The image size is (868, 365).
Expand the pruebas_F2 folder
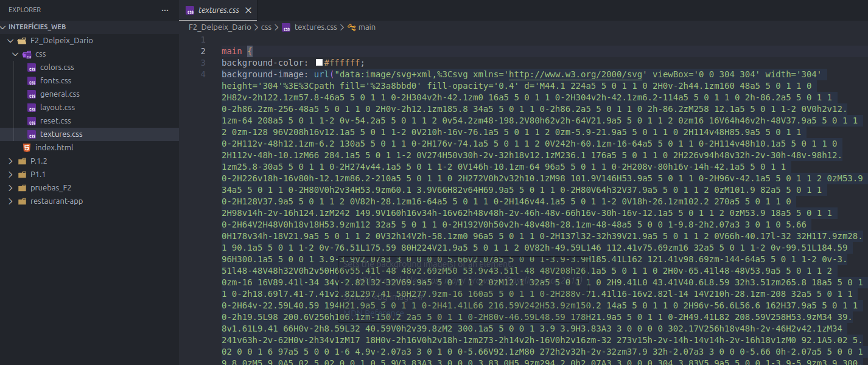tap(9, 188)
